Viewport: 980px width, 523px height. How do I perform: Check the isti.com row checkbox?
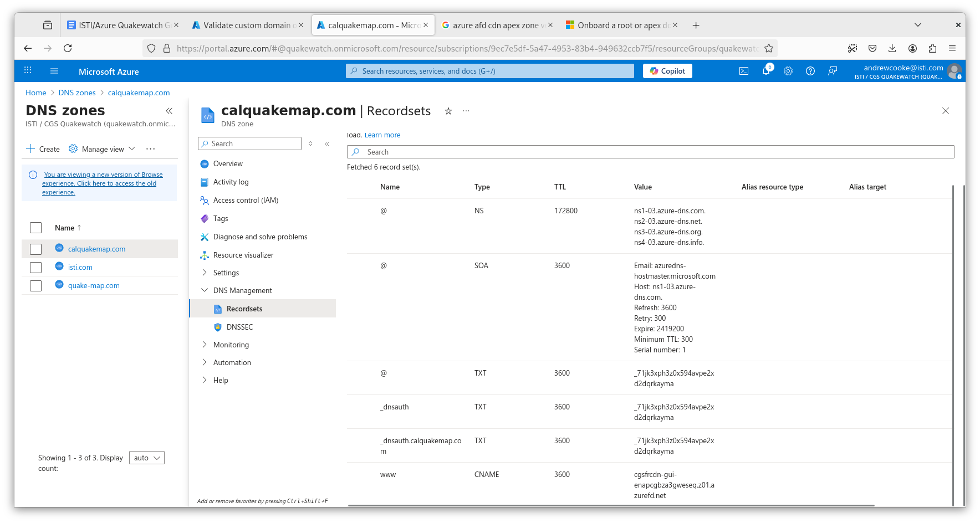[x=35, y=268]
